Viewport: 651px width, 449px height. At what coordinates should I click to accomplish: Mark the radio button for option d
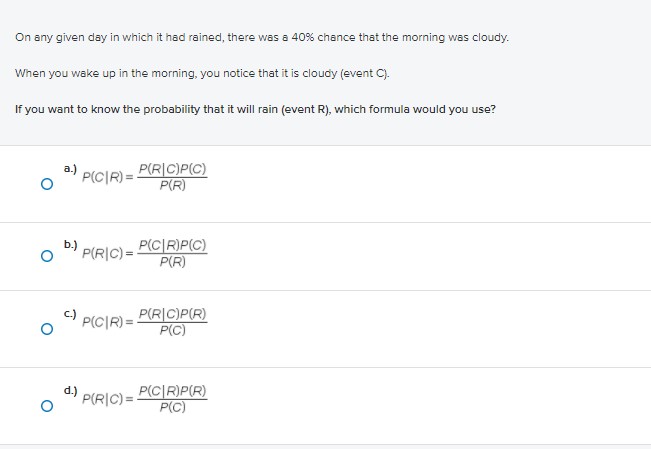[x=47, y=406]
